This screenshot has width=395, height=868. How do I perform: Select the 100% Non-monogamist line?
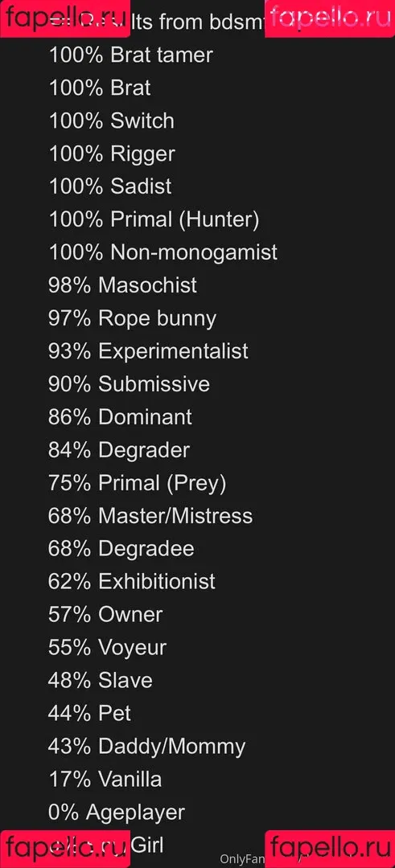(163, 253)
